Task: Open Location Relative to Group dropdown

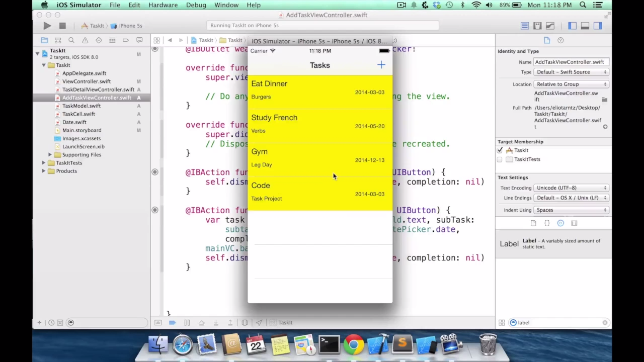Action: tap(571, 84)
